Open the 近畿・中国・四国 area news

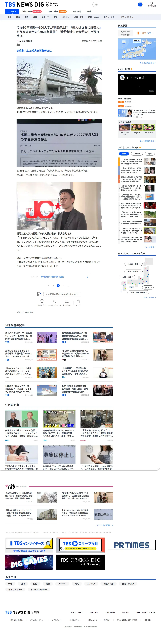pyautogui.click(x=138, y=292)
